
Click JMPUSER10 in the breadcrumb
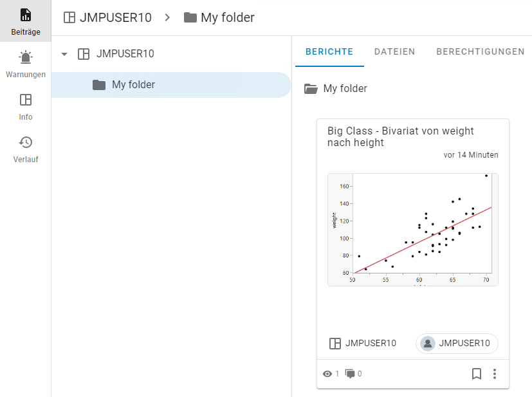click(x=115, y=17)
